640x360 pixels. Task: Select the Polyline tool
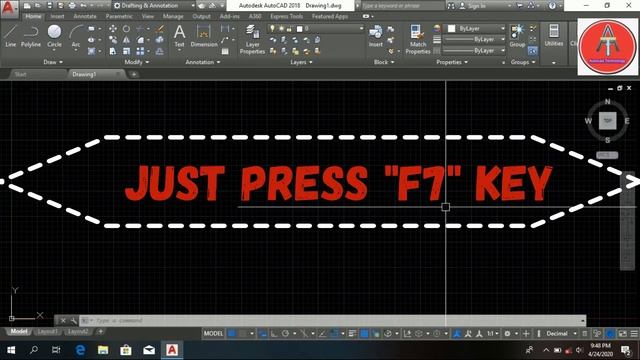tap(31, 36)
